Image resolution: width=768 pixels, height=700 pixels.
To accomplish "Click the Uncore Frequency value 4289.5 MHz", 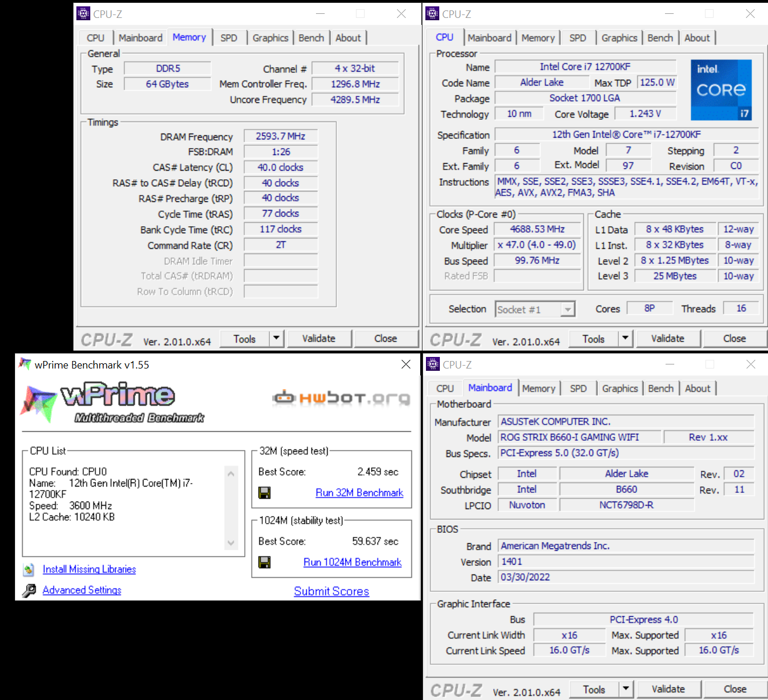I will pyautogui.click(x=355, y=100).
